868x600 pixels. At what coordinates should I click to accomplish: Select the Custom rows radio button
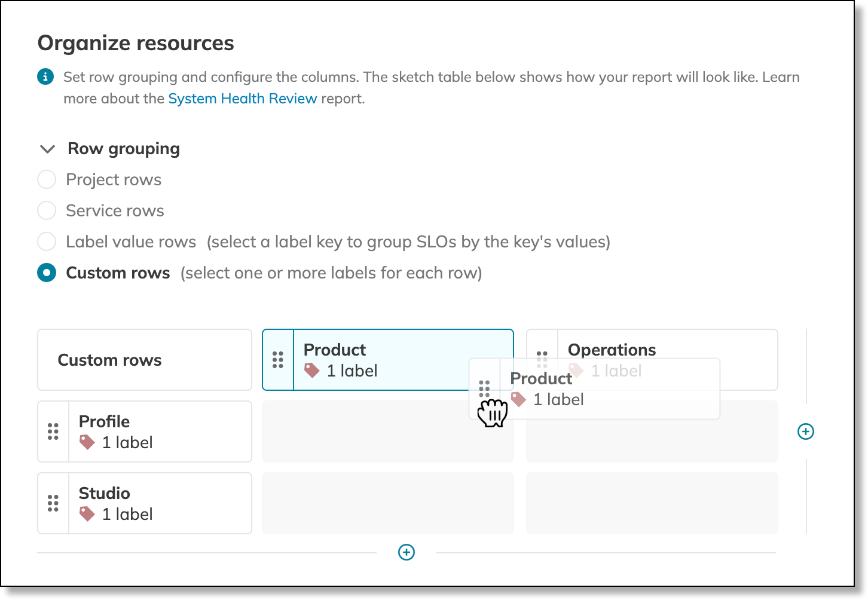pyautogui.click(x=47, y=273)
